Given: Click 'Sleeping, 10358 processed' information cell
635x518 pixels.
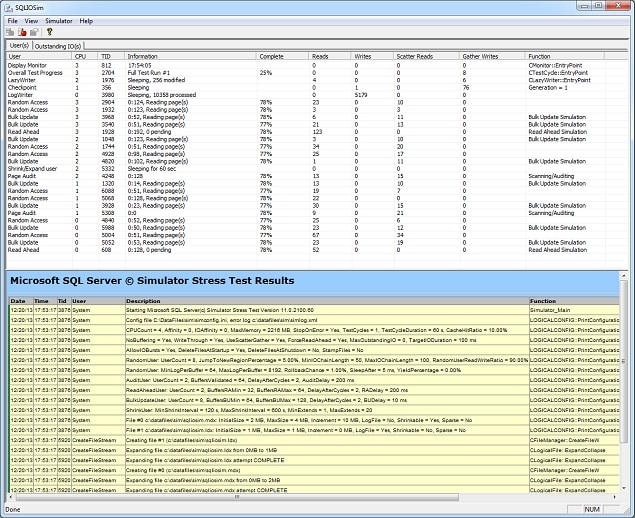Looking at the screenshot, I should click(162, 95).
